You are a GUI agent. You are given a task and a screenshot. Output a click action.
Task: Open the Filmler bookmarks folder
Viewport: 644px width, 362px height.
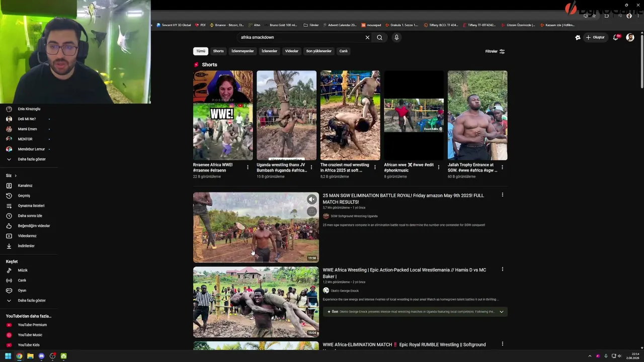311,25
